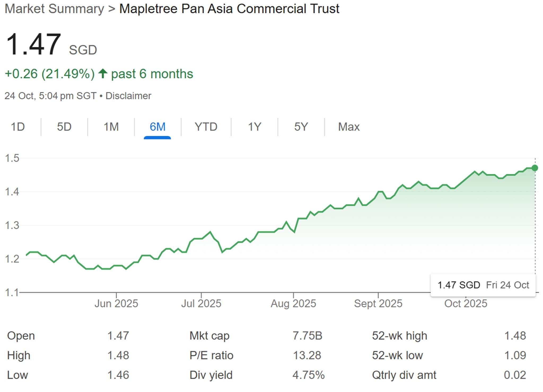The width and height of the screenshot is (543, 392).
Task: Select the Max range tab
Action: click(349, 127)
